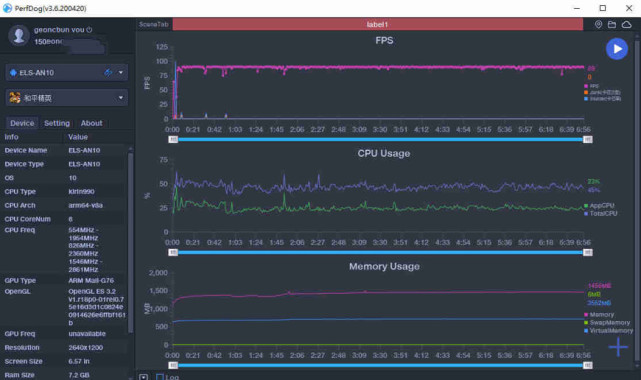Click the power icon beside the username
Viewport: 641px width, 380px height.
pos(89,29)
